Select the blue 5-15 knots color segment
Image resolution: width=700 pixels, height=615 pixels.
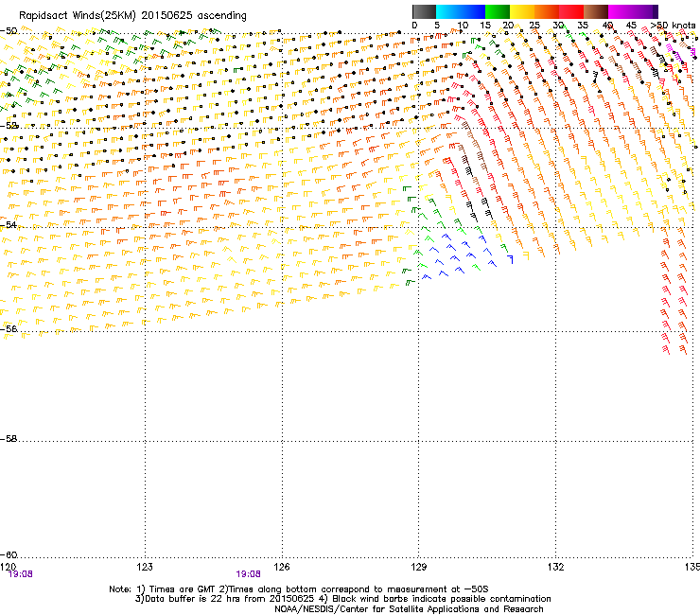point(461,11)
